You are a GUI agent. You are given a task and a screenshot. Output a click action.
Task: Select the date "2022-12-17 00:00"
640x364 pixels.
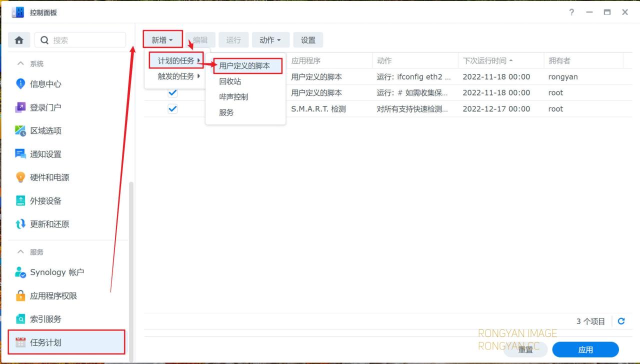tap(496, 109)
